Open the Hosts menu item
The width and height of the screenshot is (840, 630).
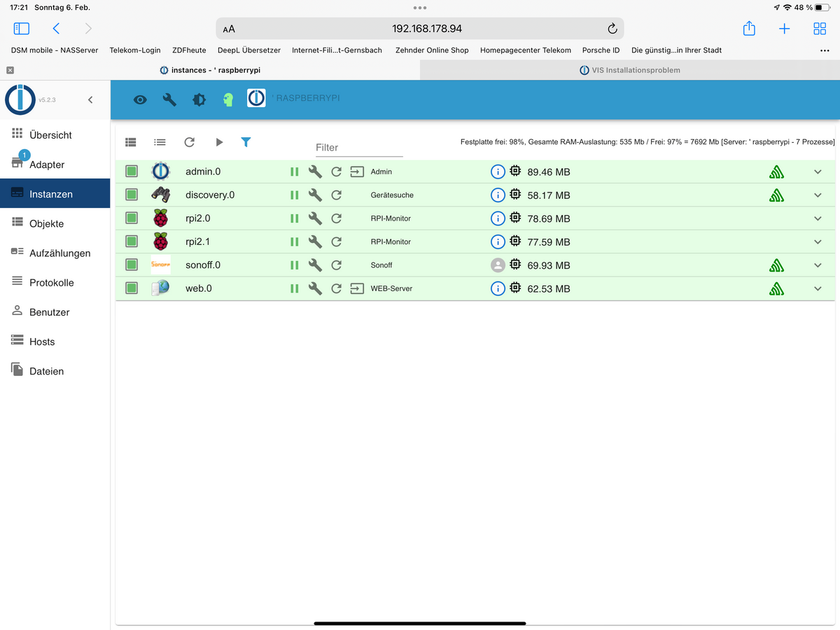[x=55, y=342]
